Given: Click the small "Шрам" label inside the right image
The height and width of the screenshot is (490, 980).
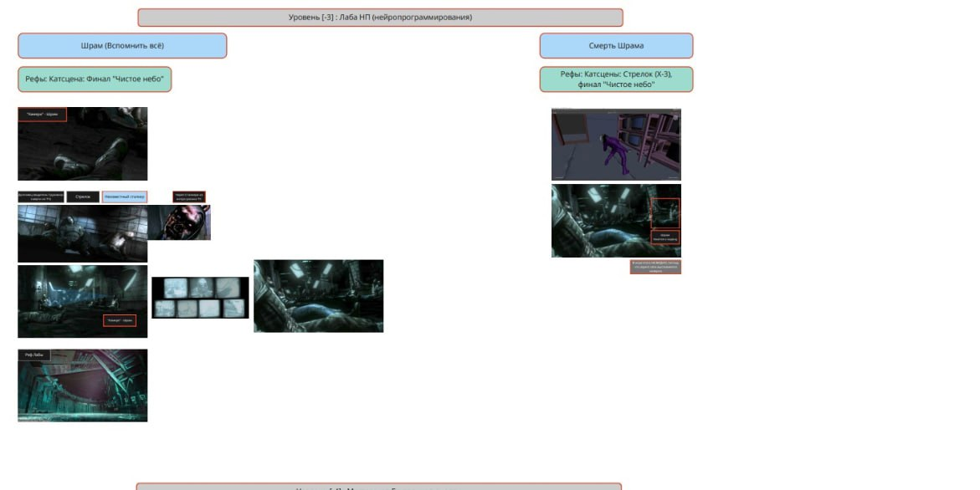Looking at the screenshot, I should [665, 237].
